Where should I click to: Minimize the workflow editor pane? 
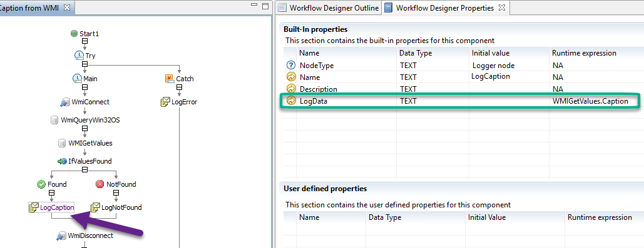point(254,6)
